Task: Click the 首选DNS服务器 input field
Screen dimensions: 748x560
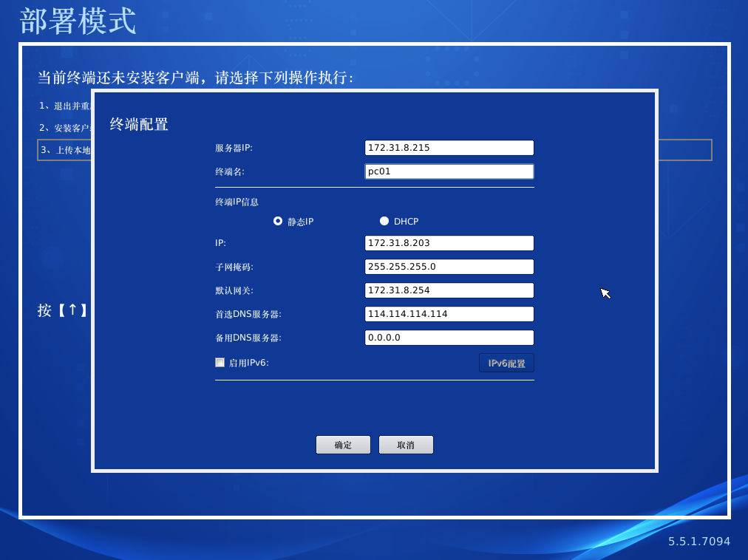Action: pos(449,314)
